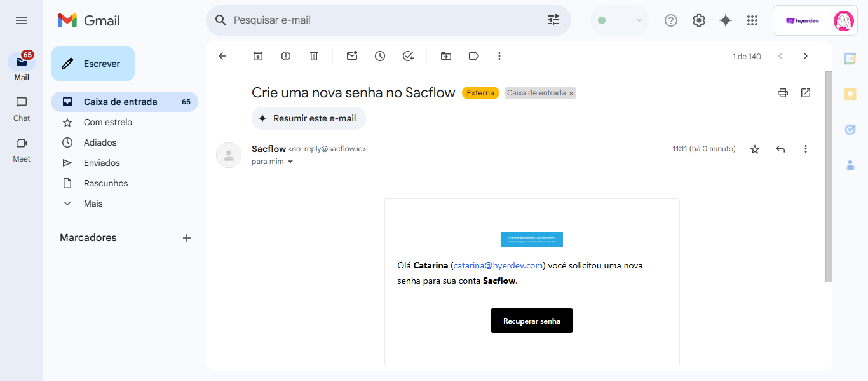868x381 pixels.
Task: Expand the Mais section in sidebar
Action: point(93,204)
